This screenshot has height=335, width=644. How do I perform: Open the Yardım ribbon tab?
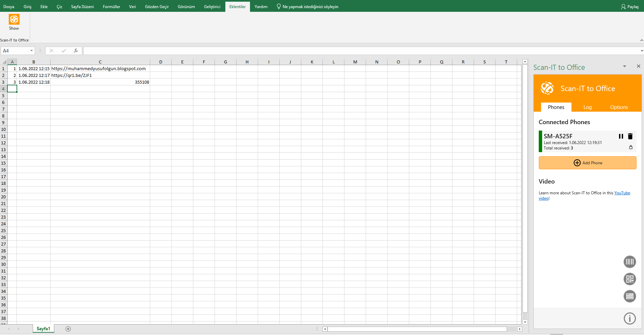tap(261, 7)
